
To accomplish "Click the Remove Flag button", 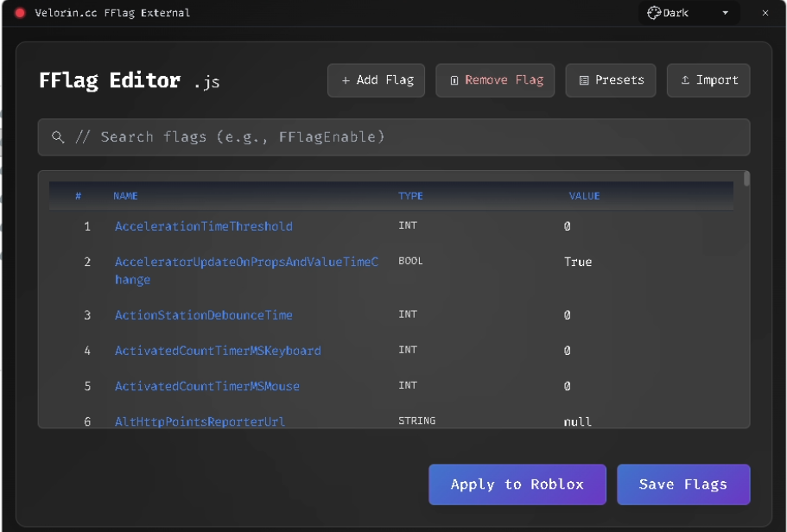I will tap(495, 80).
